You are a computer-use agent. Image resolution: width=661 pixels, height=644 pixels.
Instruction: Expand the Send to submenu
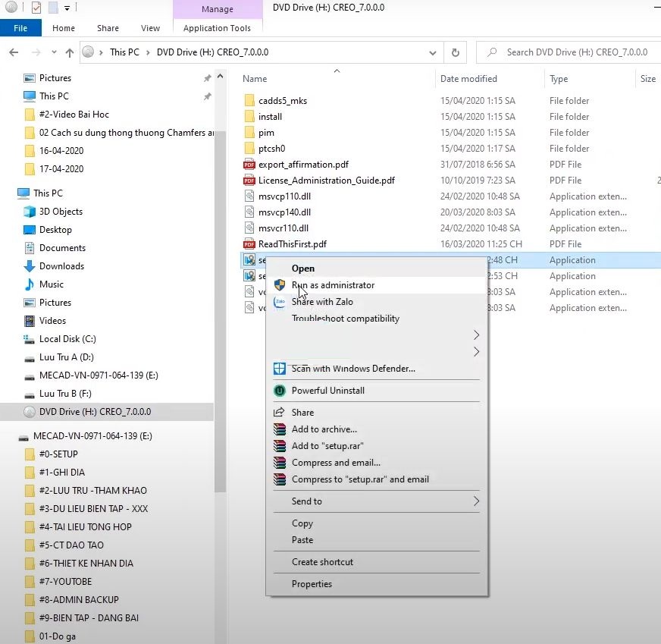476,501
